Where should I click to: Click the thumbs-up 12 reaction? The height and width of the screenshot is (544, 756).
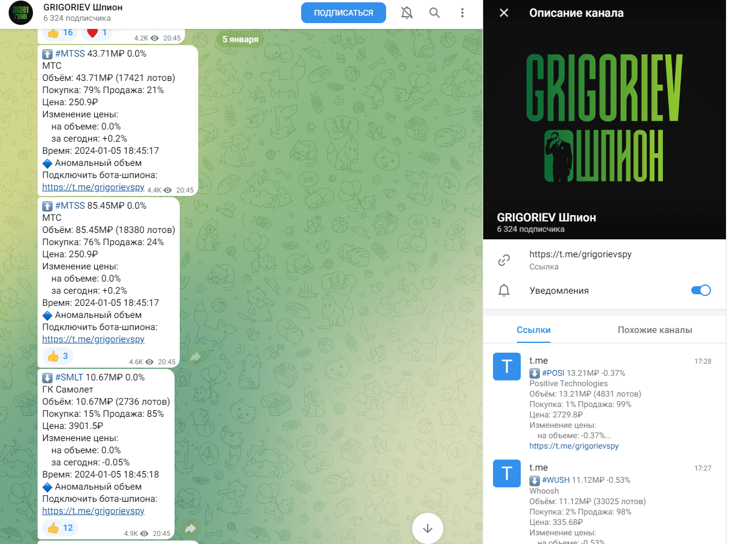point(60,528)
